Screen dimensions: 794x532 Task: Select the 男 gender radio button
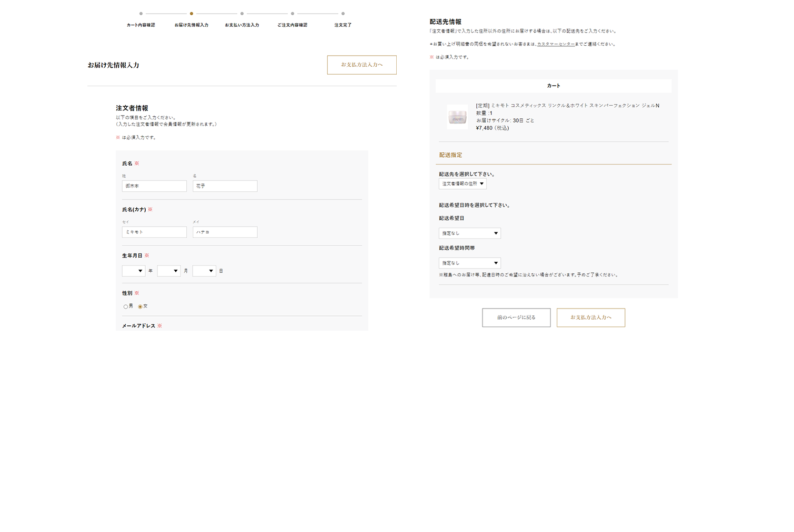tap(125, 306)
